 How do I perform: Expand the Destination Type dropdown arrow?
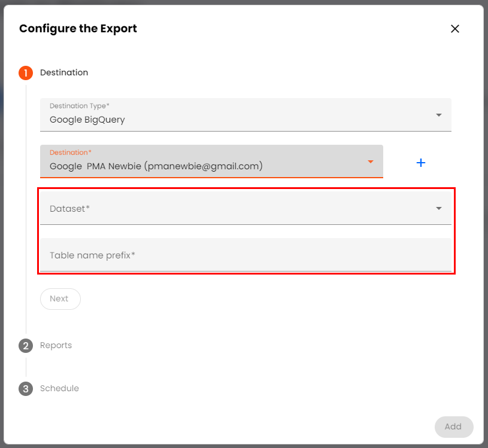439,115
